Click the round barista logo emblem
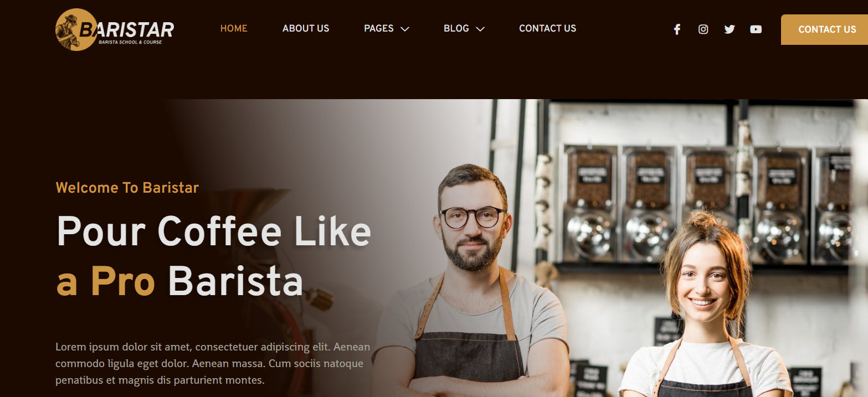 click(x=76, y=30)
